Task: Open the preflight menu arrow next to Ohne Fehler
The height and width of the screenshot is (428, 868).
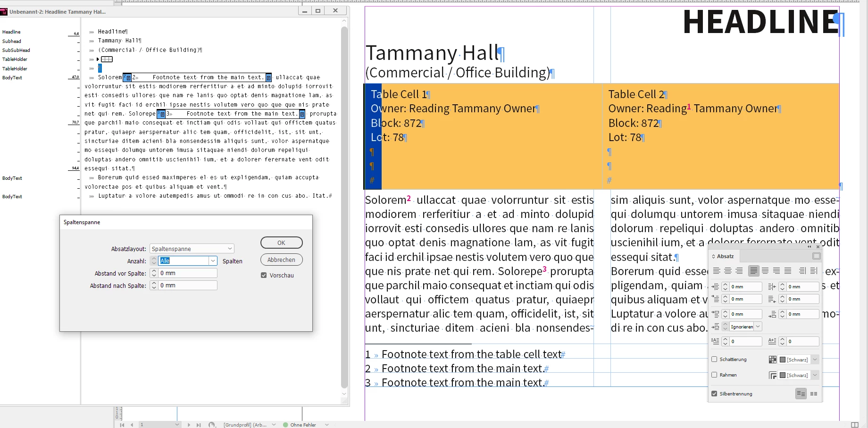Action: point(326,425)
